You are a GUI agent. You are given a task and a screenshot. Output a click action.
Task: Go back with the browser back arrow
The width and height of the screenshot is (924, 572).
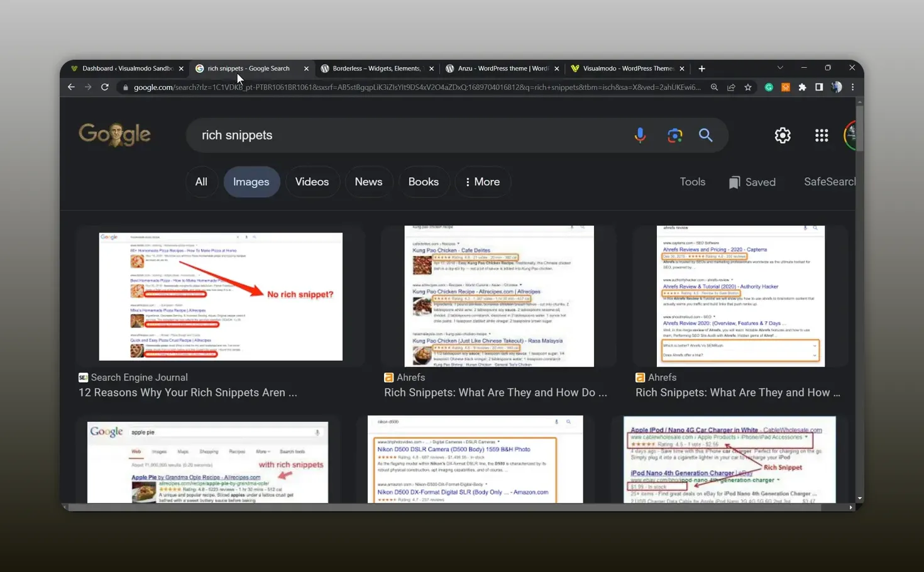[x=71, y=87]
